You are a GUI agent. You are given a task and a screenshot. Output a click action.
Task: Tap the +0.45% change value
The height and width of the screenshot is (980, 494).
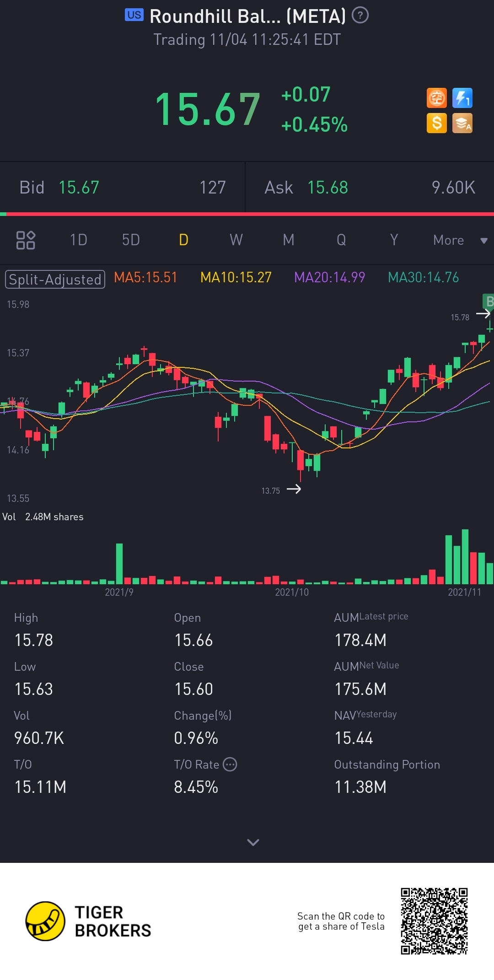click(x=315, y=124)
